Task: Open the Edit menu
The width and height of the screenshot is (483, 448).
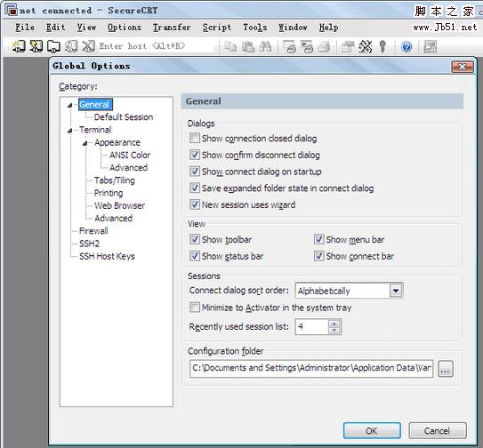Action: (x=55, y=28)
